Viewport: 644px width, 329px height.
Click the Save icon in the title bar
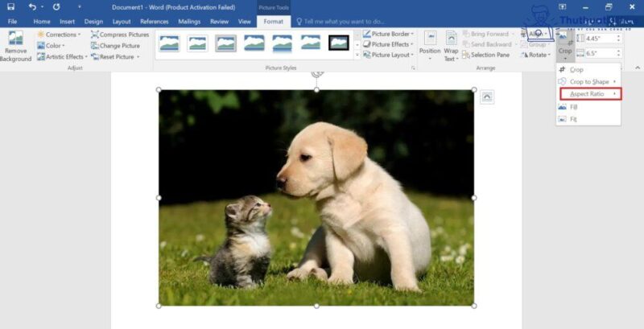click(x=11, y=7)
